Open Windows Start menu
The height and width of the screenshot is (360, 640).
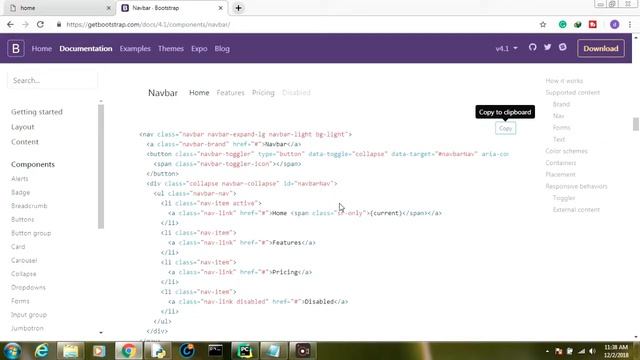coord(13,351)
